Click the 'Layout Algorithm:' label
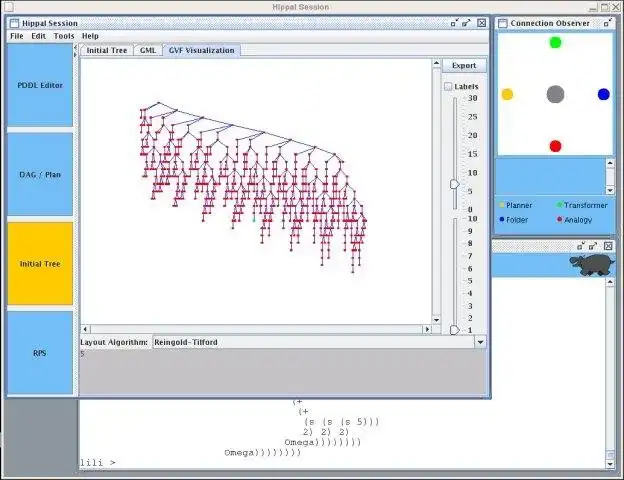 (114, 342)
